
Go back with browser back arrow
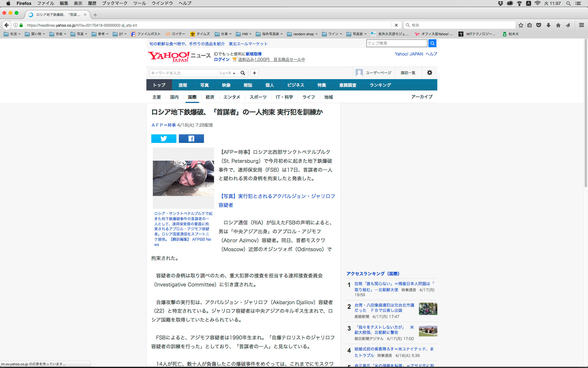(6, 25)
